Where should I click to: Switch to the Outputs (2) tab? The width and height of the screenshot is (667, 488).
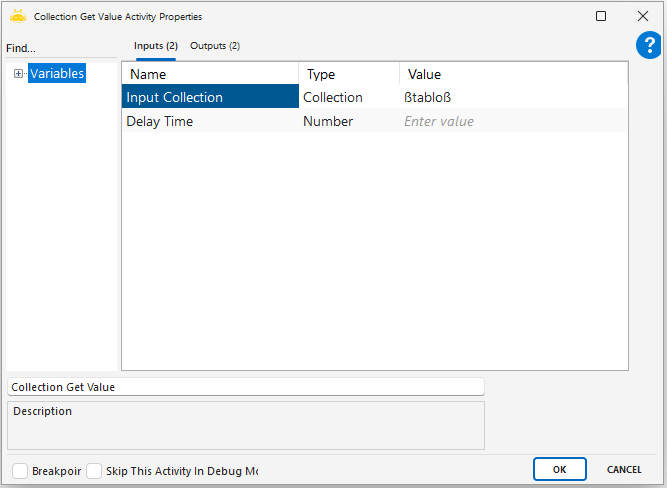point(215,46)
